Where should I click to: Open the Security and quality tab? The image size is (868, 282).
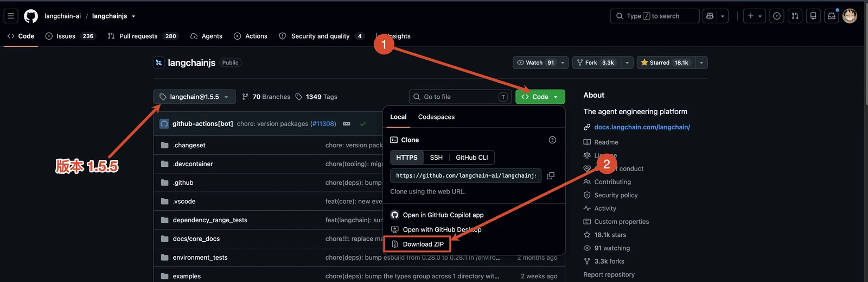point(321,36)
